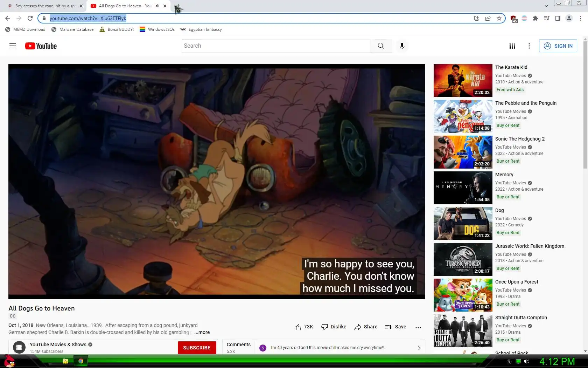Open the MEMZ Download bookmark
Image resolution: width=588 pixels, height=368 pixels.
25,29
